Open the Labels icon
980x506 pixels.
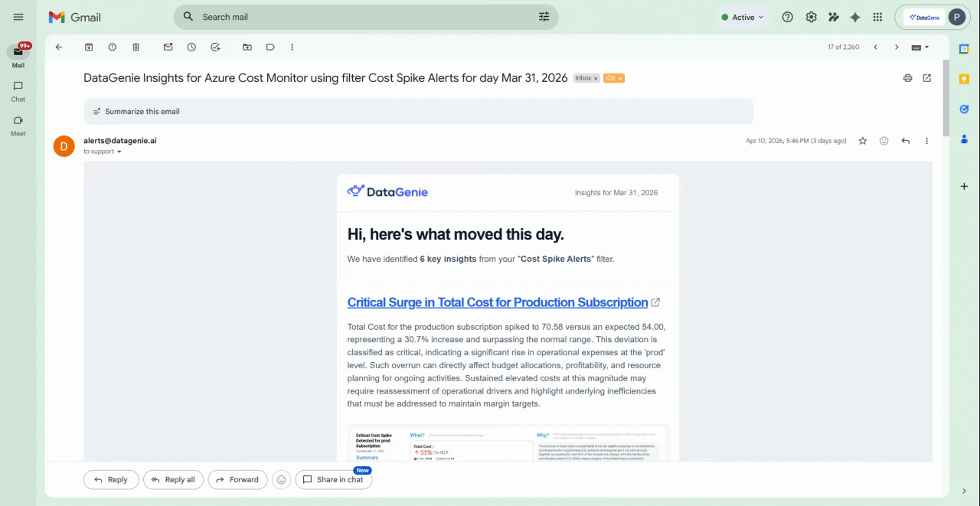(270, 47)
